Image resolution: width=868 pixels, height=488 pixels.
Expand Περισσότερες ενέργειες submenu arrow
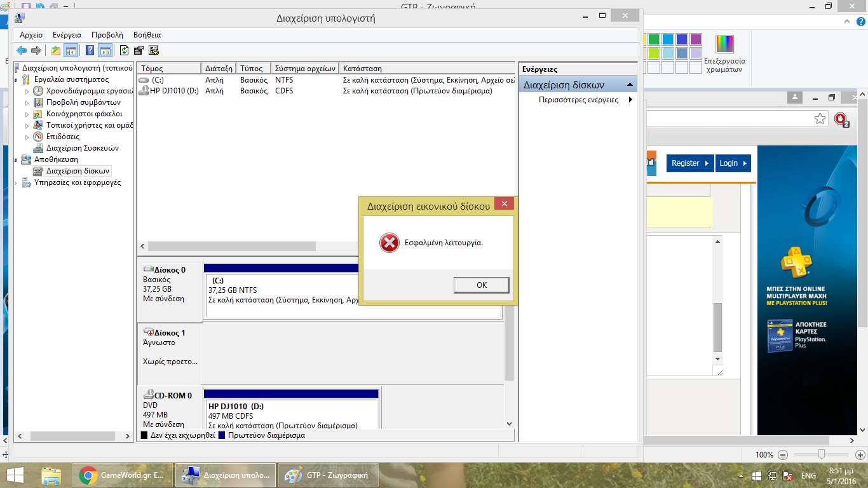pos(630,100)
